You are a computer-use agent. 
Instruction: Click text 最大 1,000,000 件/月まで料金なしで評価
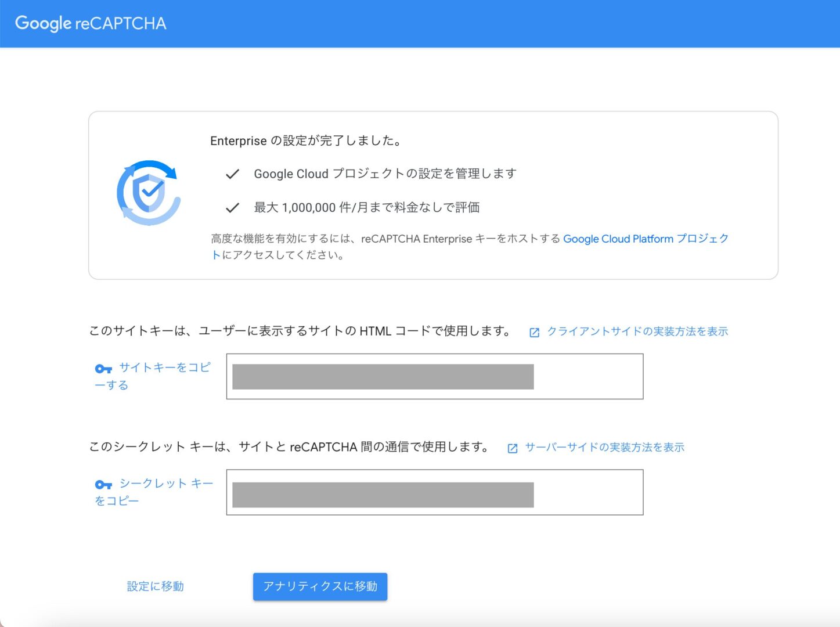(367, 207)
